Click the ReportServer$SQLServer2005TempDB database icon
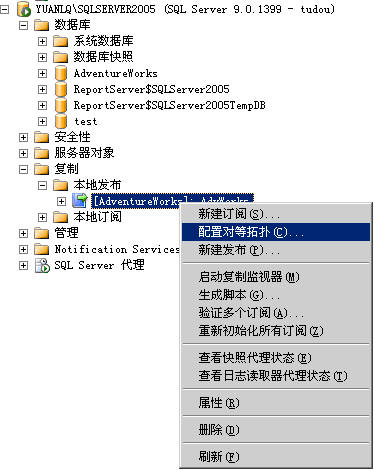The image size is (374, 470). 61,105
